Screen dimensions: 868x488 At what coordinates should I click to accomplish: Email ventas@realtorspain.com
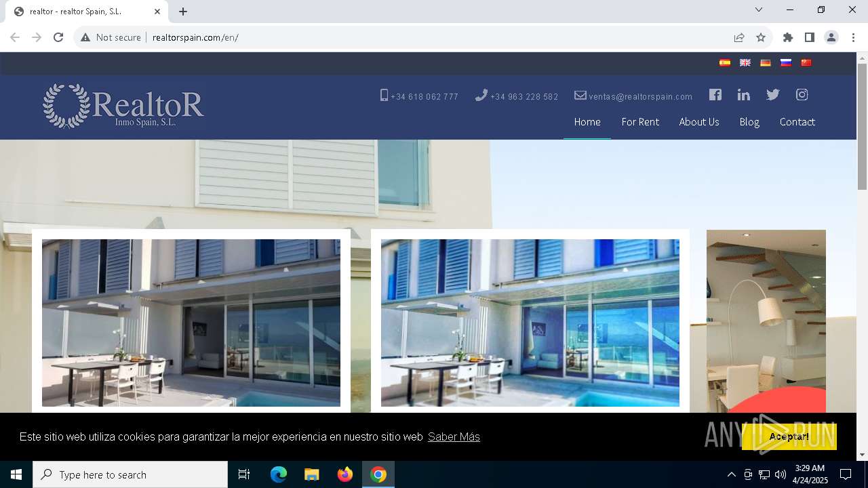pyautogui.click(x=633, y=96)
